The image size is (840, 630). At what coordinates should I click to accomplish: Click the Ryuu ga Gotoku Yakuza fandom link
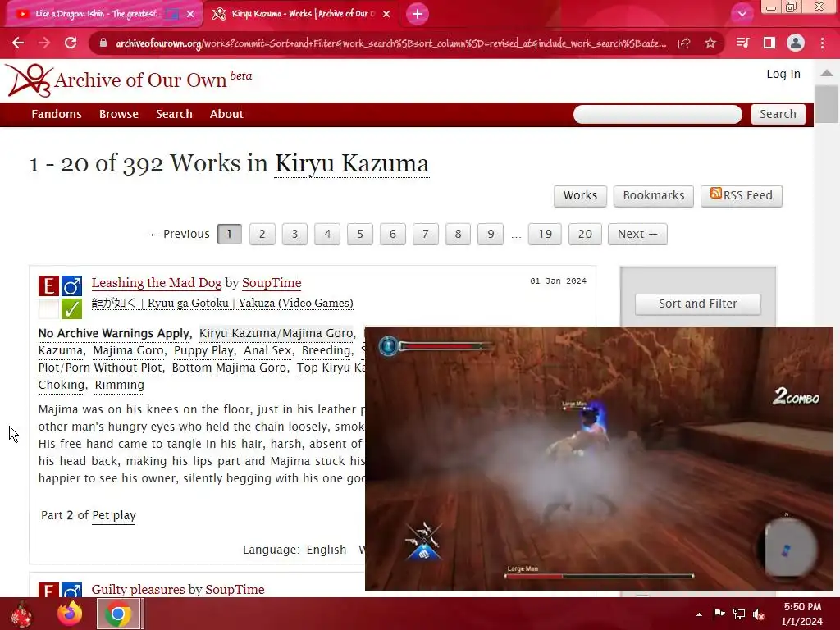click(222, 304)
